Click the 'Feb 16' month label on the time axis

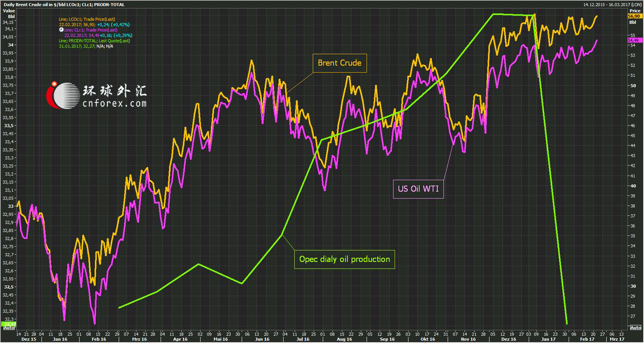[98, 340]
